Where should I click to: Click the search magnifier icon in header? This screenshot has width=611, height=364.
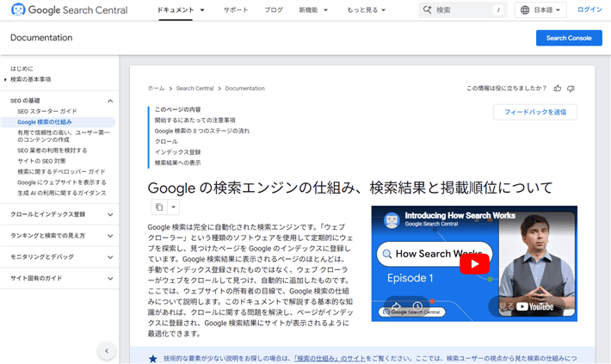(428, 9)
